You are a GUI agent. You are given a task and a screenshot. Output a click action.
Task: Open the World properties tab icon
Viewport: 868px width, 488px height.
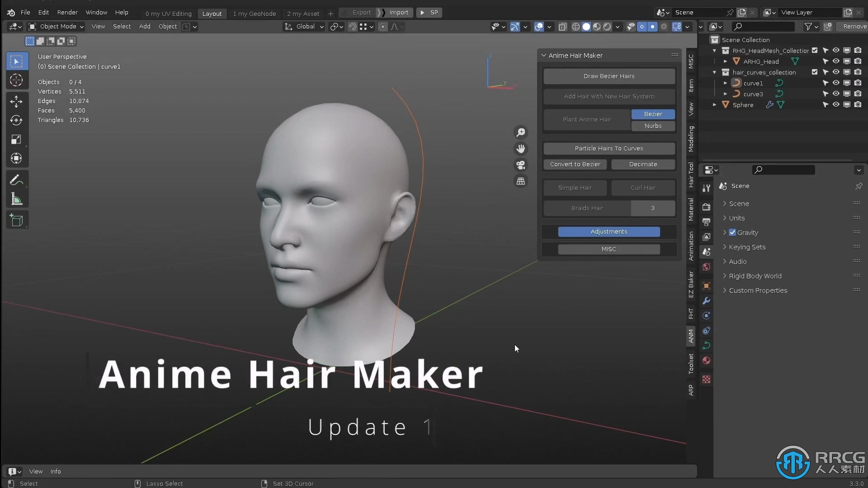(x=706, y=267)
